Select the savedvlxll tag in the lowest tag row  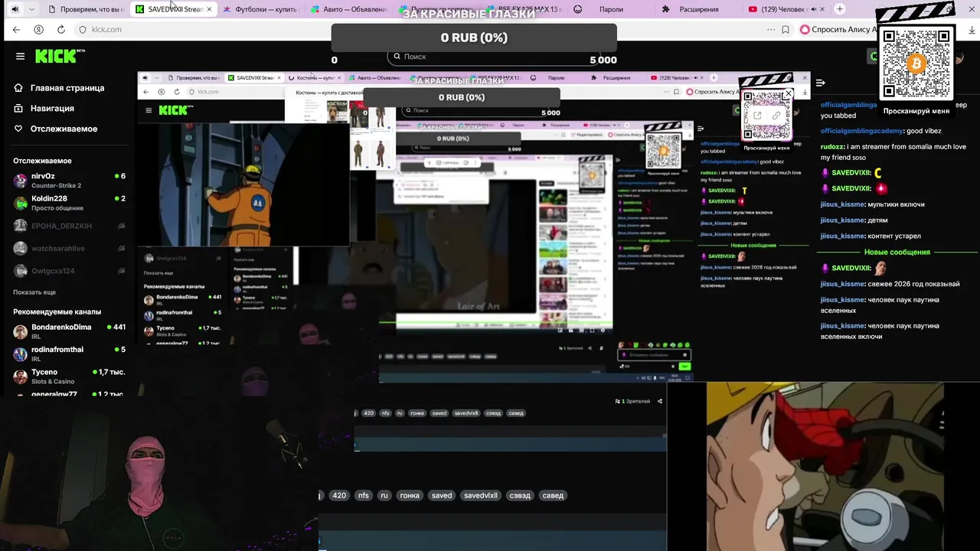481,495
